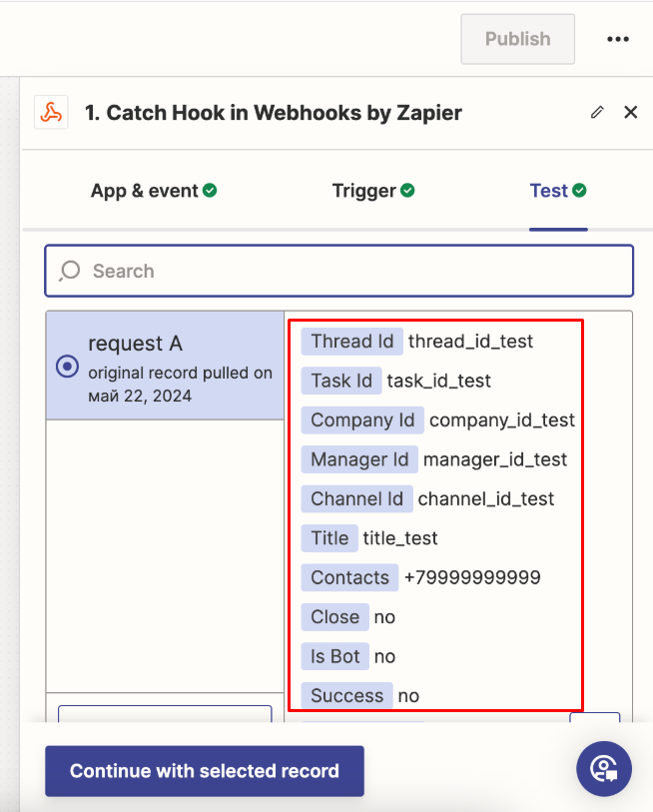Click the magnifier icon in Search
This screenshot has height=812, width=653.
[70, 271]
